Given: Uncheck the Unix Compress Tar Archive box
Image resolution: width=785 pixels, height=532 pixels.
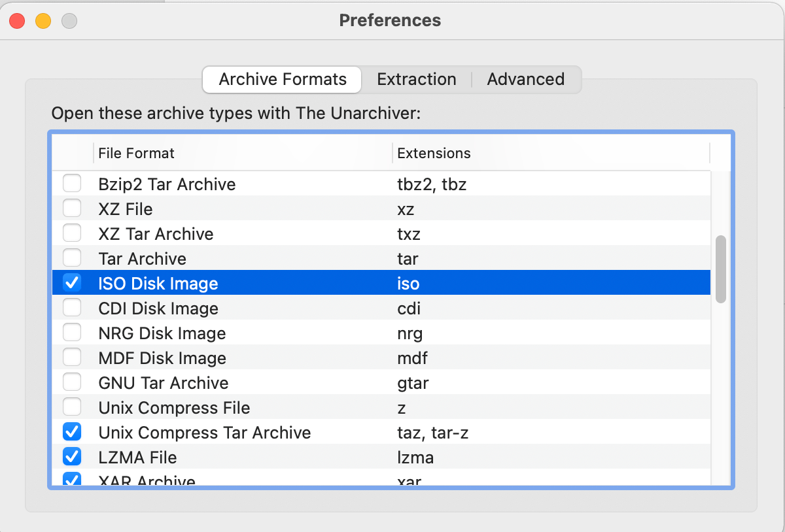Looking at the screenshot, I should tap(72, 431).
